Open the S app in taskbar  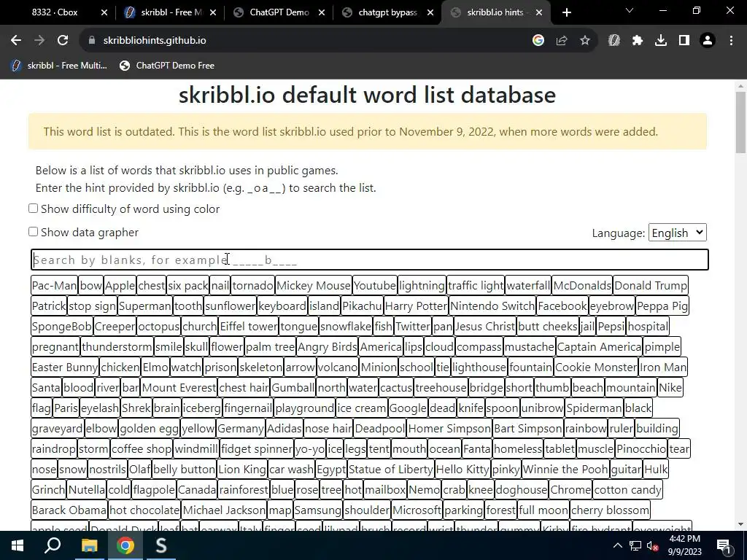tap(161, 545)
